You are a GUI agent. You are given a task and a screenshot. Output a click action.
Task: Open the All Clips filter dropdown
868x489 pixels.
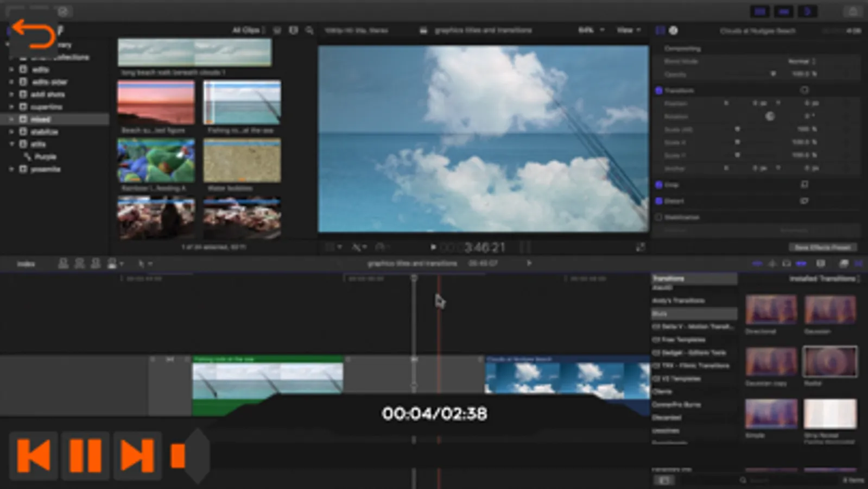(248, 30)
